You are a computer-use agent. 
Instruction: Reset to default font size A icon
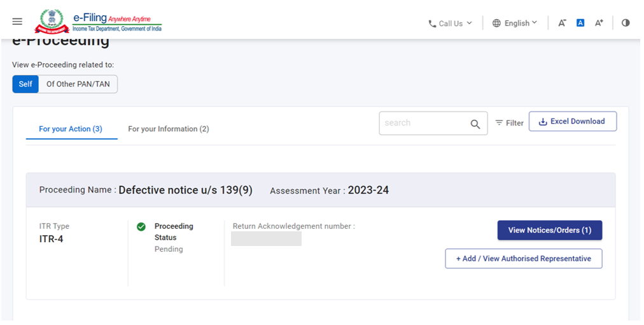[x=580, y=23]
